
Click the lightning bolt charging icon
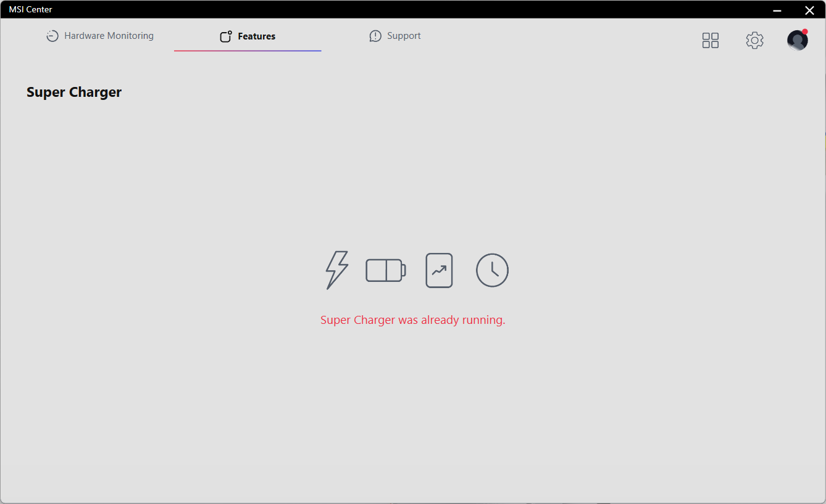[337, 270]
